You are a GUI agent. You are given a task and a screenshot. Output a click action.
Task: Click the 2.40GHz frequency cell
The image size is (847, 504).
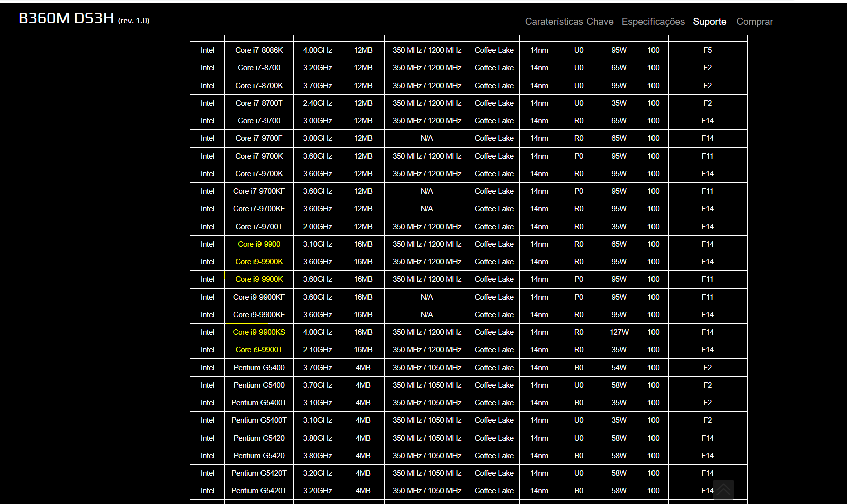(x=317, y=103)
